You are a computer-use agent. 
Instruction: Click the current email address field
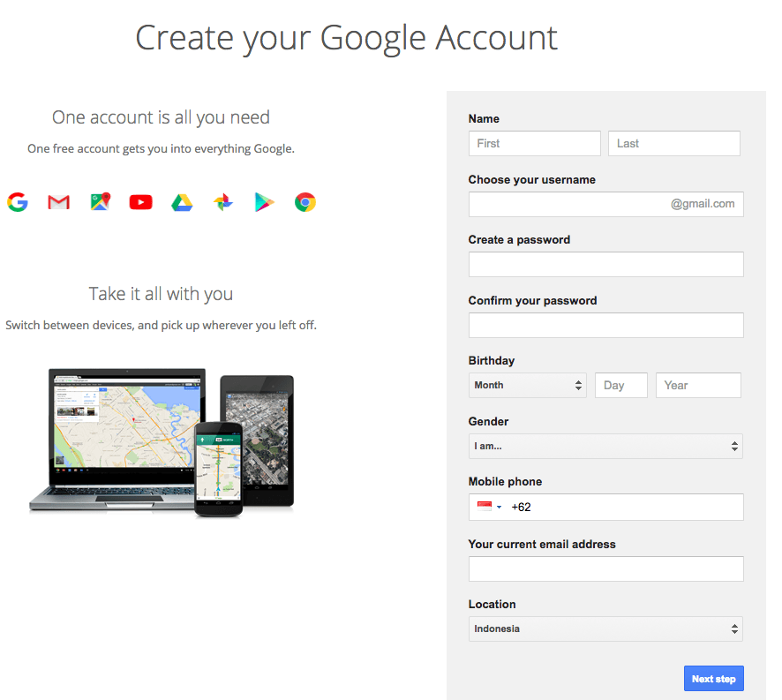(x=606, y=568)
